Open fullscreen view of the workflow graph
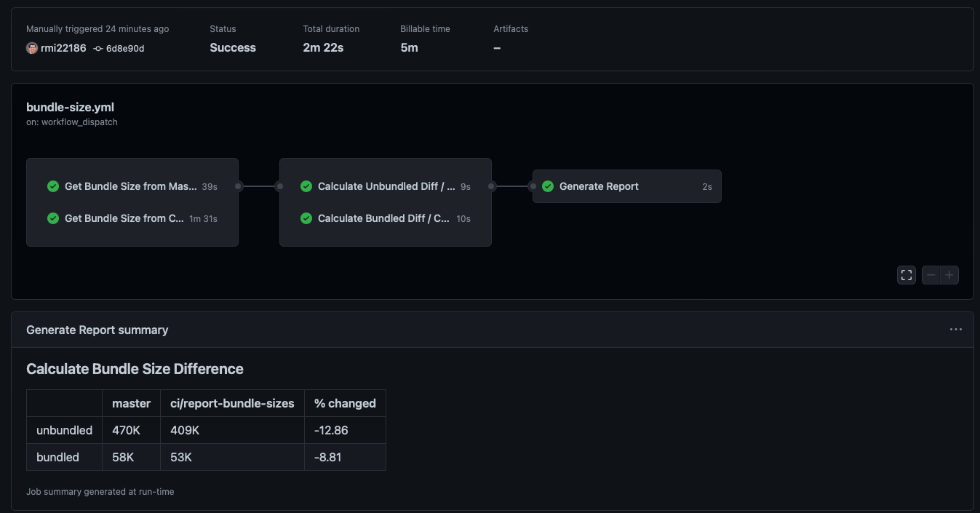The image size is (980, 513). pyautogui.click(x=906, y=275)
